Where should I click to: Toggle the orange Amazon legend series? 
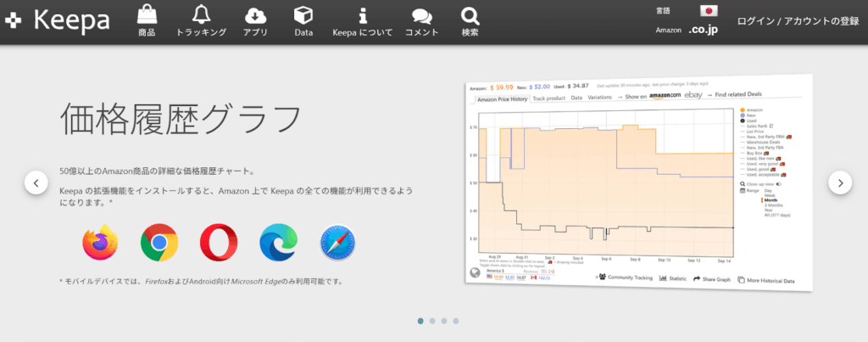[x=751, y=109]
